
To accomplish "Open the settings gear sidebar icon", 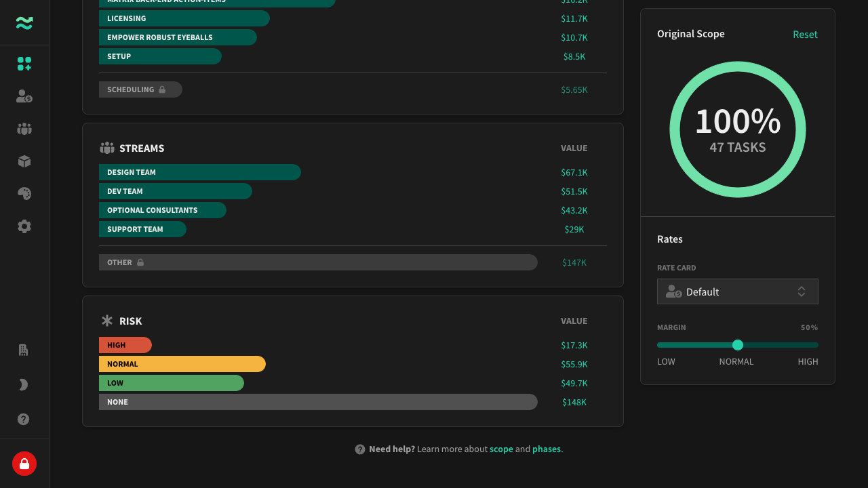I will tap(24, 226).
